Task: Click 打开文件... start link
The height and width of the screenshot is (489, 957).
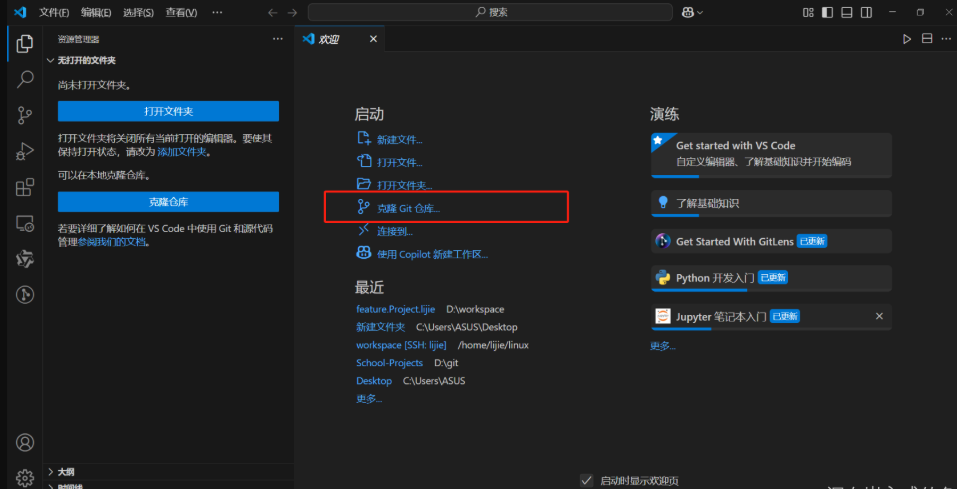Action: [389, 162]
